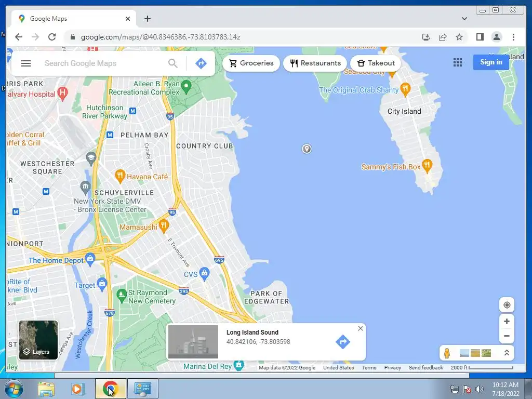The image size is (532, 399).
Task: Open Windows Media Player from taskbar
Action: tap(78, 389)
